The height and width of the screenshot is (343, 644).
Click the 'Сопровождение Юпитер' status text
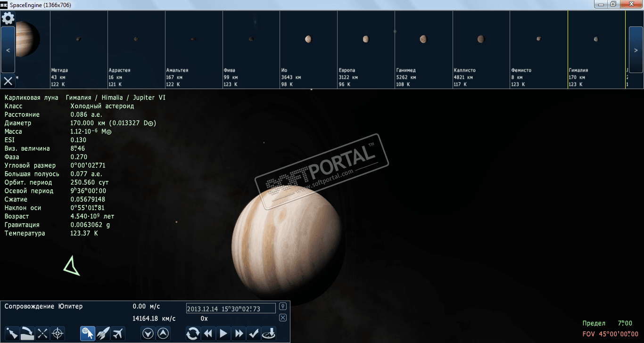coord(43,306)
